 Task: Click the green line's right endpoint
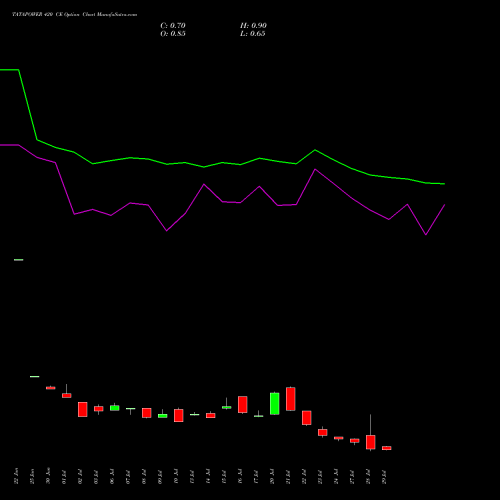click(x=444, y=184)
